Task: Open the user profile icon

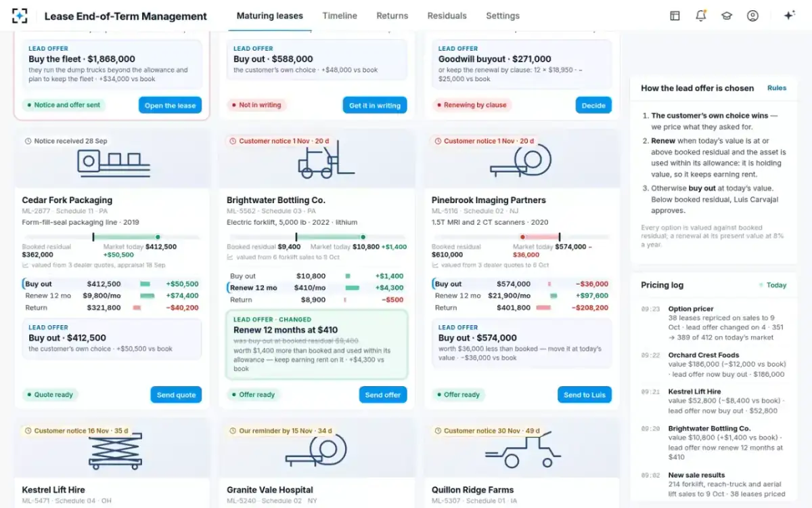Action: pyautogui.click(x=752, y=16)
